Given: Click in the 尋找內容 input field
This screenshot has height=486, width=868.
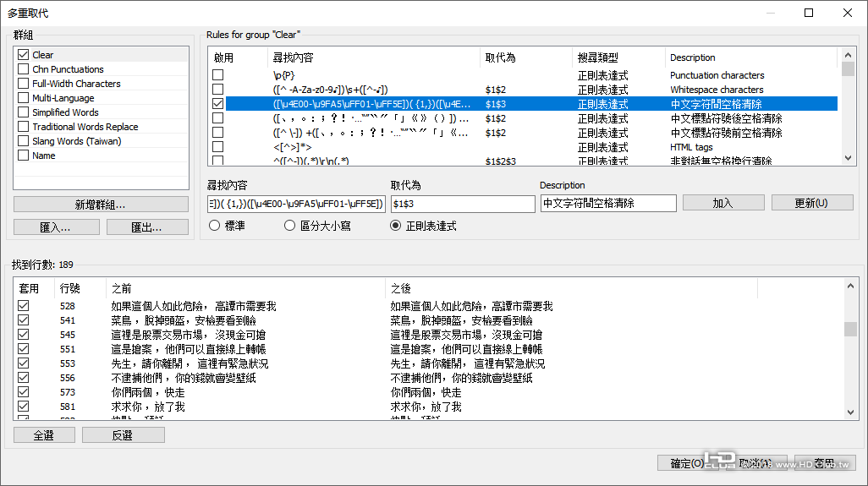Looking at the screenshot, I should [296, 204].
